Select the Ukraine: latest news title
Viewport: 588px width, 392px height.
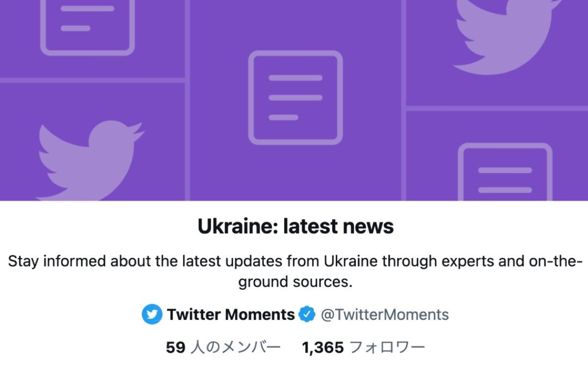[x=294, y=226]
